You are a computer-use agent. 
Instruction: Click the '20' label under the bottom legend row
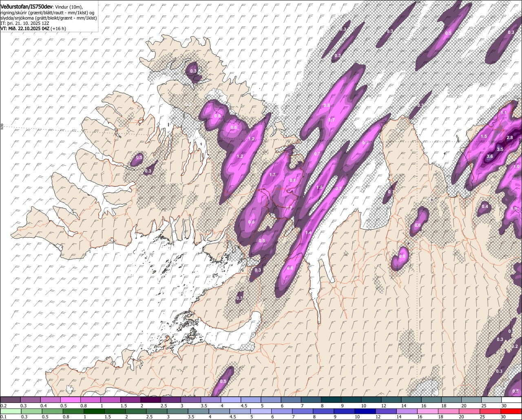461,417
